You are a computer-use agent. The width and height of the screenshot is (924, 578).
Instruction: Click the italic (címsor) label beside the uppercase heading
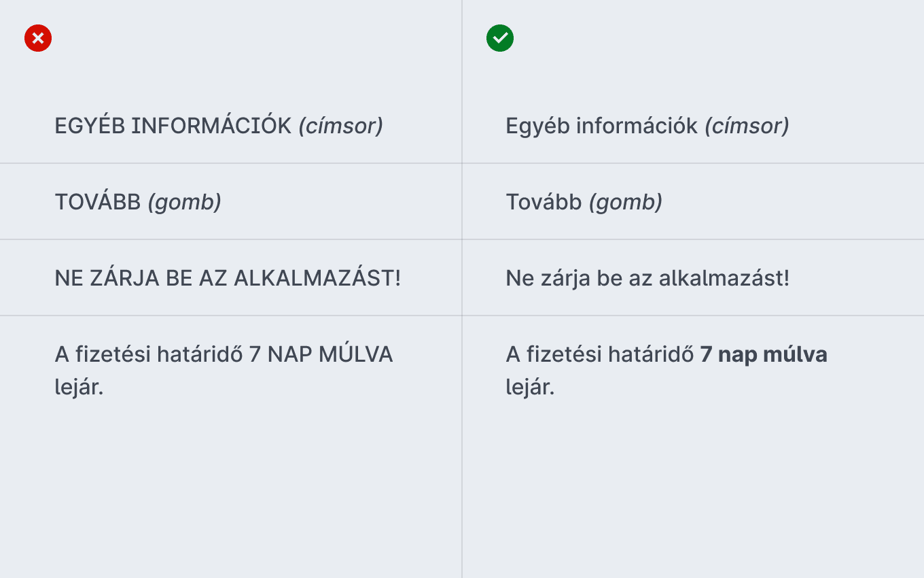pyautogui.click(x=341, y=126)
